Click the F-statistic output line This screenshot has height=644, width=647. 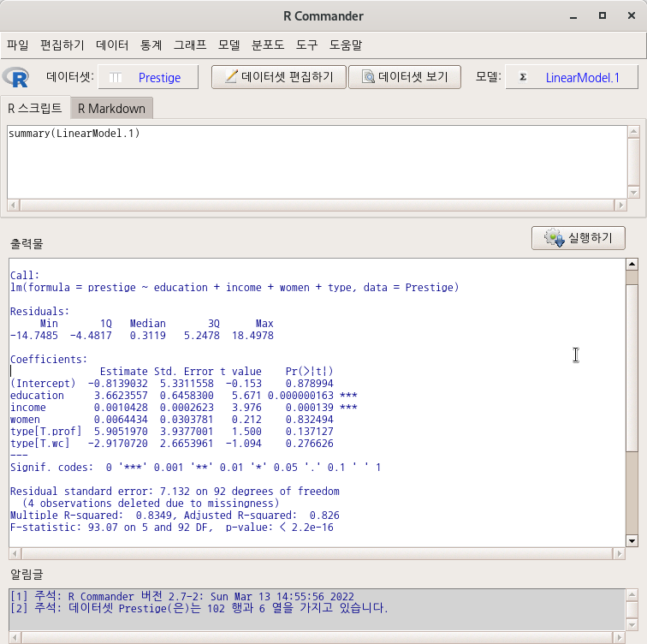coord(172,528)
